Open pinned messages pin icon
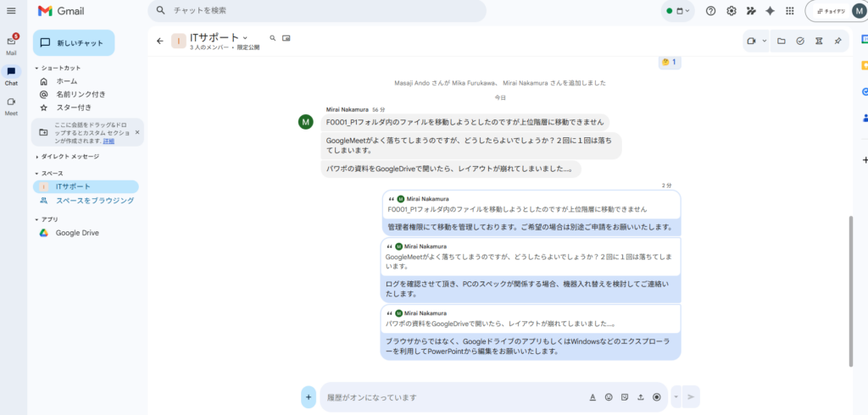 click(x=837, y=41)
